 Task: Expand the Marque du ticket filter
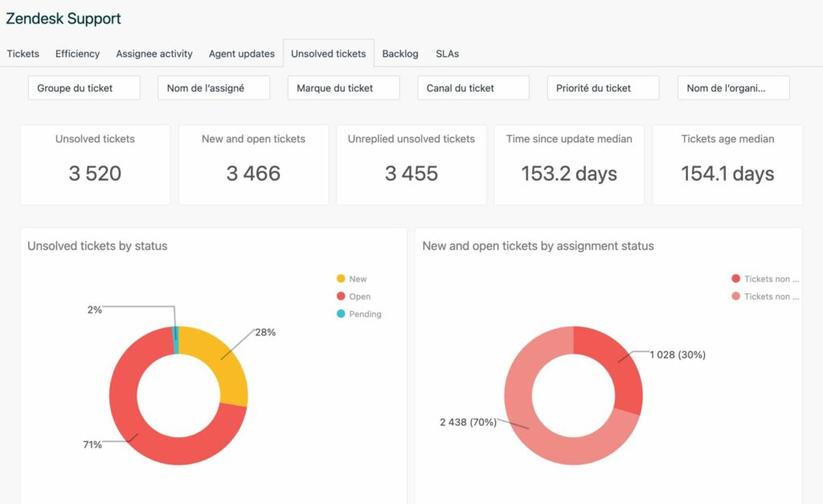coord(343,88)
